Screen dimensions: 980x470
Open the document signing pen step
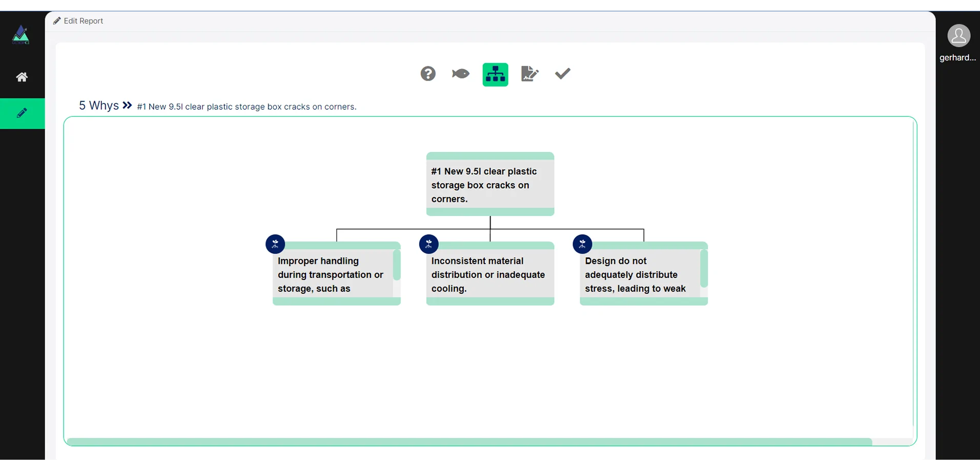tap(529, 74)
